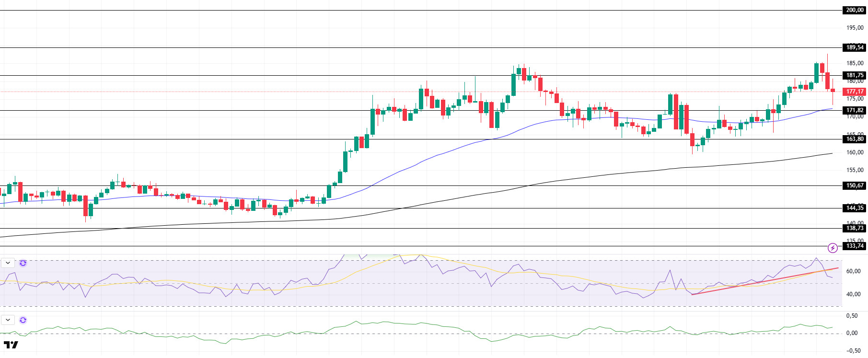The image size is (868, 358).
Task: Select the 150,67 price level label
Action: point(854,185)
